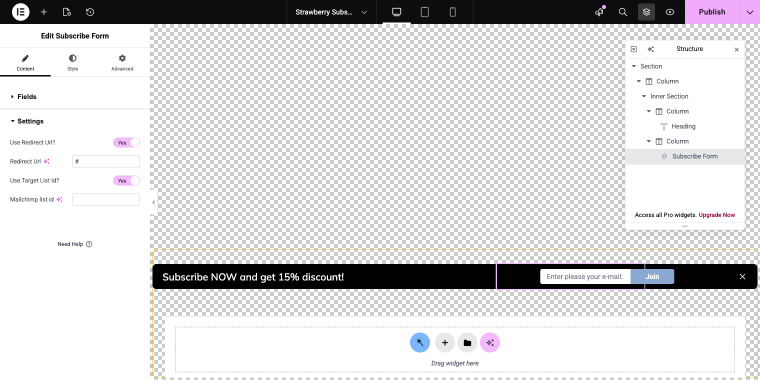Switch to desktop preview mode
The width and height of the screenshot is (760, 380).
(396, 12)
